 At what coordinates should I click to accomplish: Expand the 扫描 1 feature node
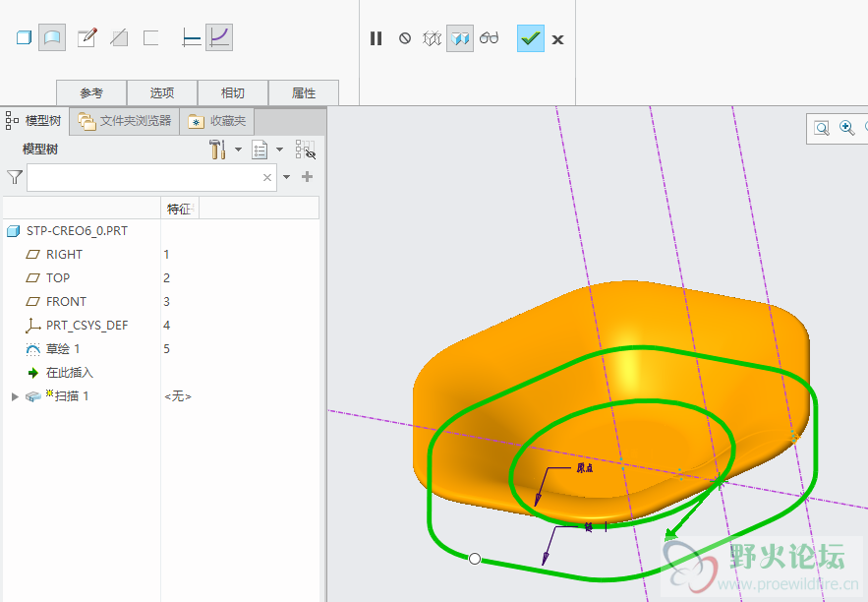(x=15, y=396)
